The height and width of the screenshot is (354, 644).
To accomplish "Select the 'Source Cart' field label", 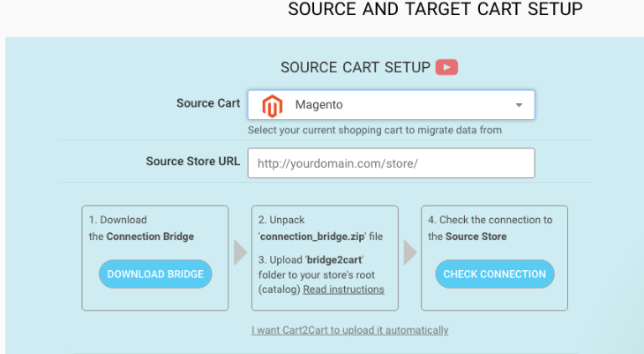I will [x=208, y=103].
